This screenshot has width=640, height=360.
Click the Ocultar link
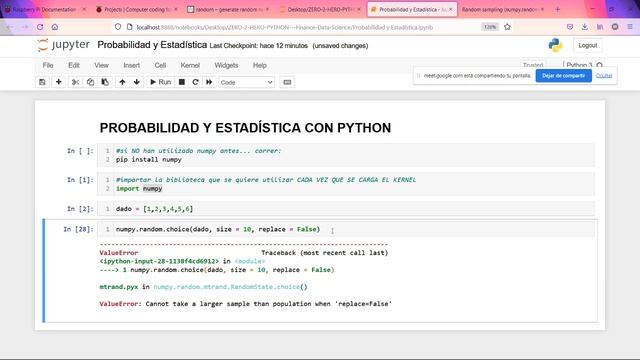click(x=604, y=76)
